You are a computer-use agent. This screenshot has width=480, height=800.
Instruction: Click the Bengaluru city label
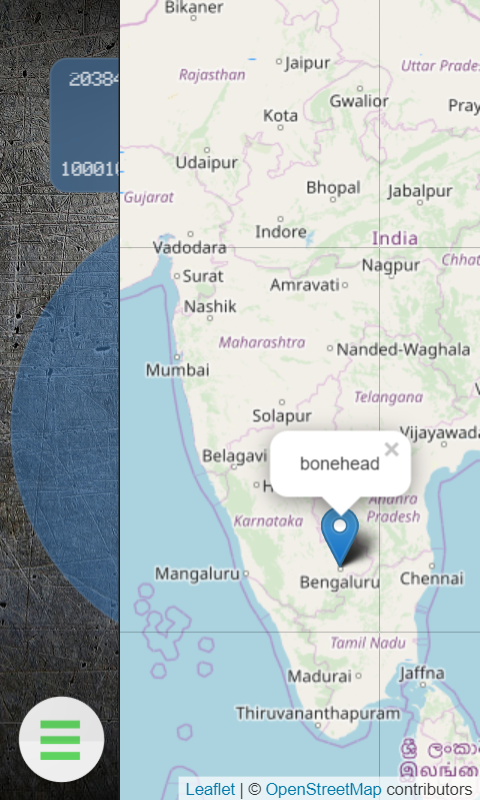click(340, 582)
